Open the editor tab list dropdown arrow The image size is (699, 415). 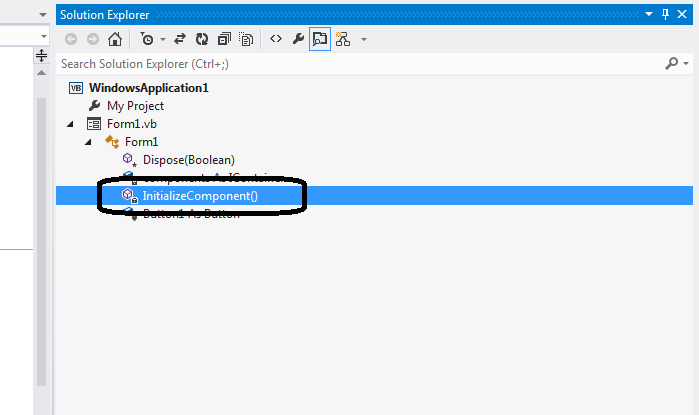[x=43, y=15]
